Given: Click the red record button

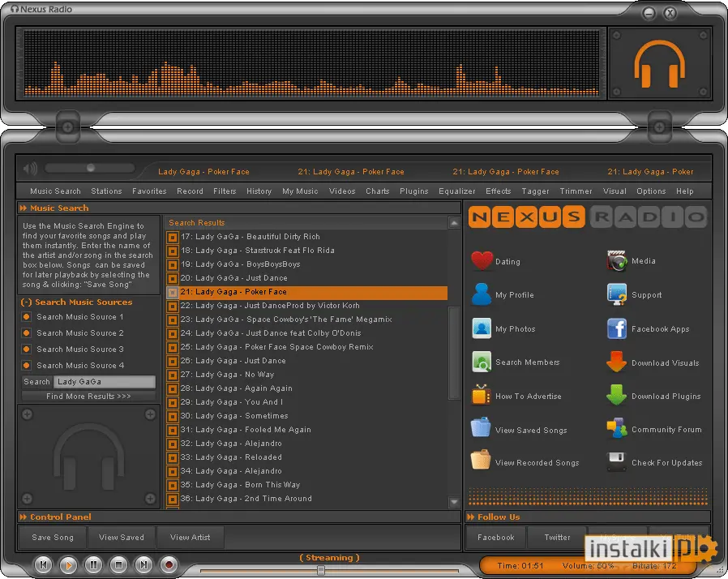Looking at the screenshot, I should point(169,564).
